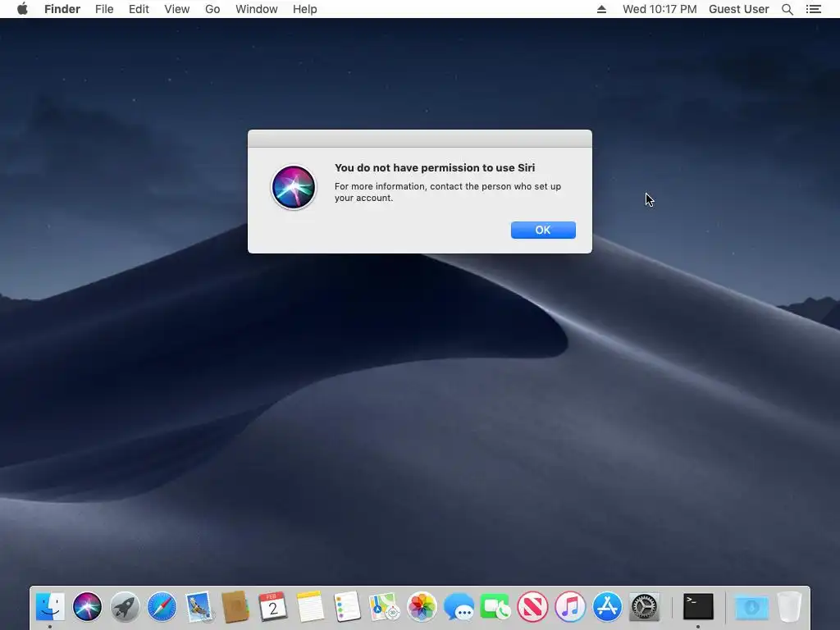Open the Edit menu
840x630 pixels.
point(139,9)
